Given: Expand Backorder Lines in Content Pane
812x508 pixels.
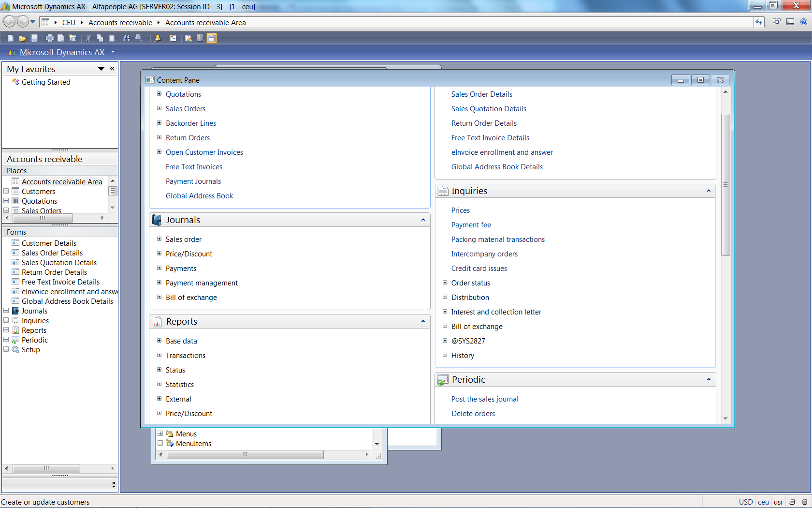Looking at the screenshot, I should 159,123.
